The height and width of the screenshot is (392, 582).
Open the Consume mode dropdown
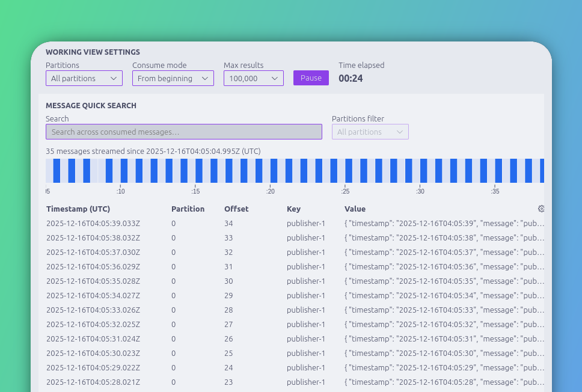(173, 78)
